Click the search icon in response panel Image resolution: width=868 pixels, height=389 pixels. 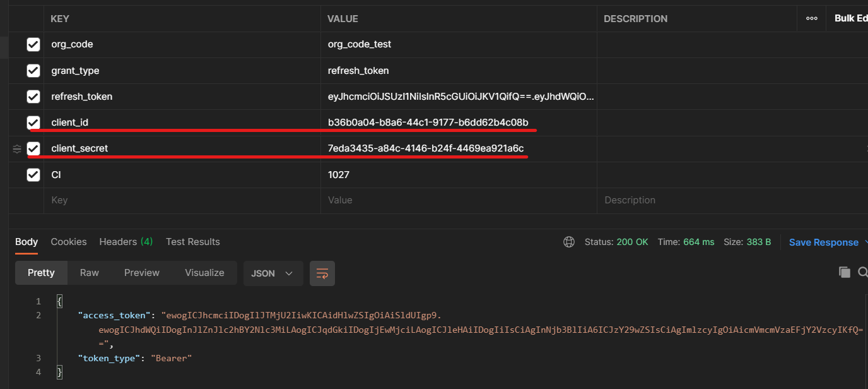coord(862,272)
